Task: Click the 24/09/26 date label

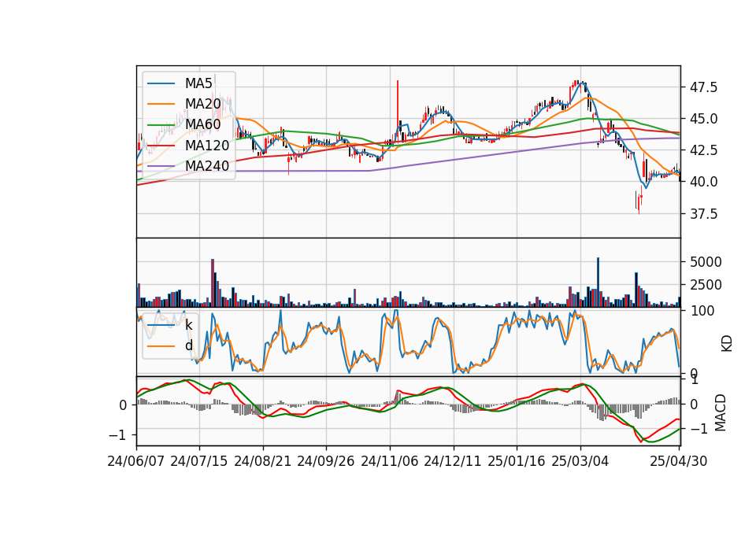Action: point(326,462)
